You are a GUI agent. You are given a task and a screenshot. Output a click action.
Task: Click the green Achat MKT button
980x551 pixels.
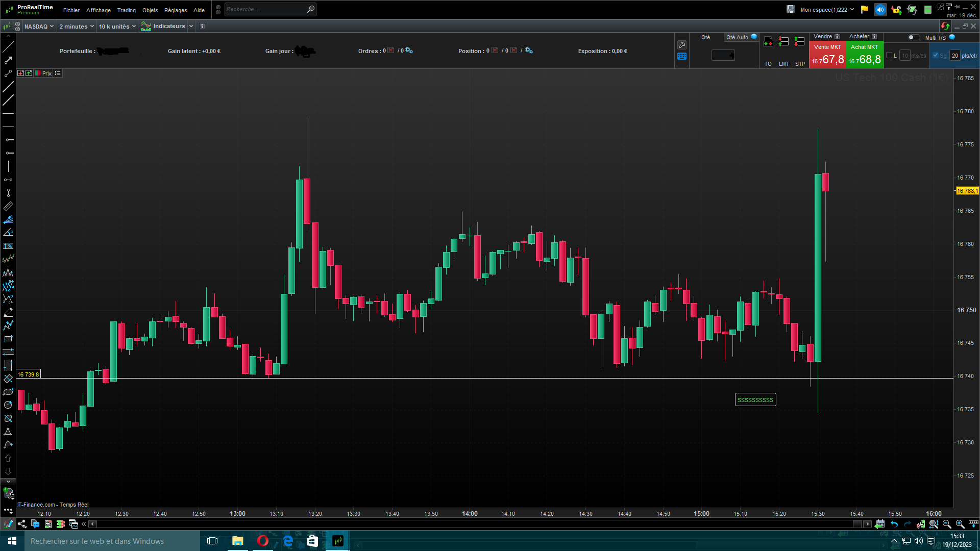865,55
